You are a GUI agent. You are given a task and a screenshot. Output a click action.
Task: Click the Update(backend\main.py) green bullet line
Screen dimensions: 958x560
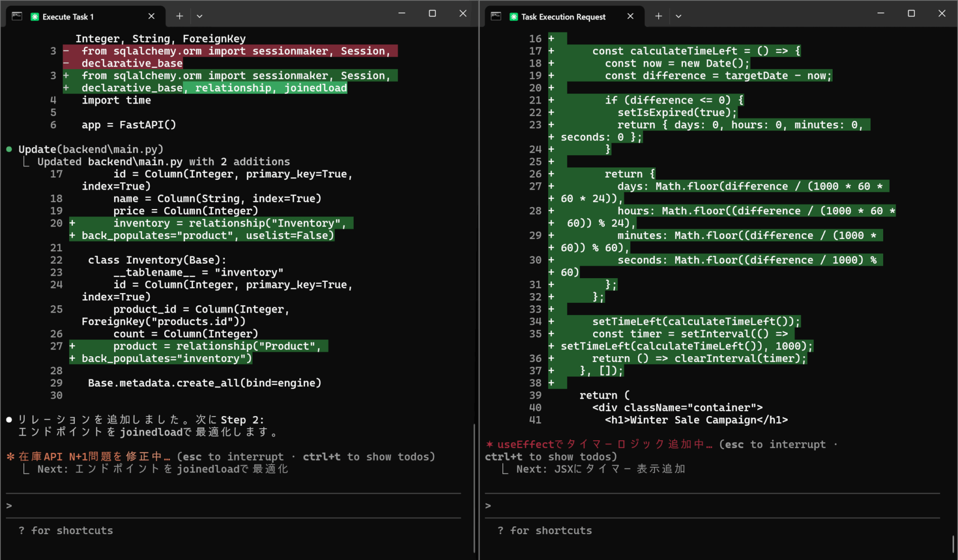[x=91, y=150]
